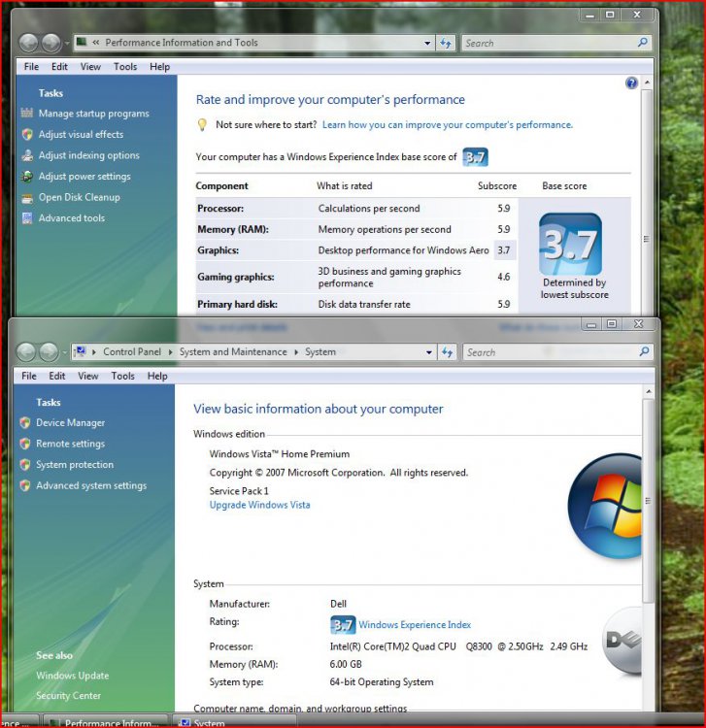Click Forward button in System window
This screenshot has height=728, width=706.
point(49,352)
